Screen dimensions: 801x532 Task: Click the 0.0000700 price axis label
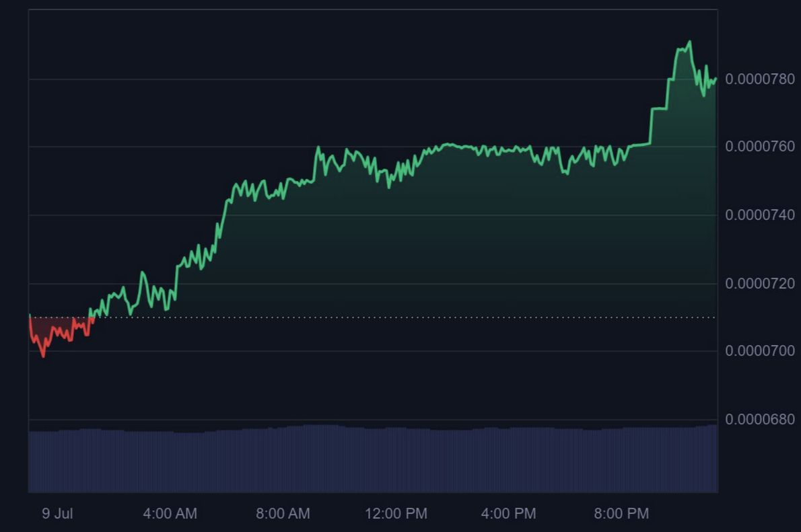pyautogui.click(x=760, y=351)
